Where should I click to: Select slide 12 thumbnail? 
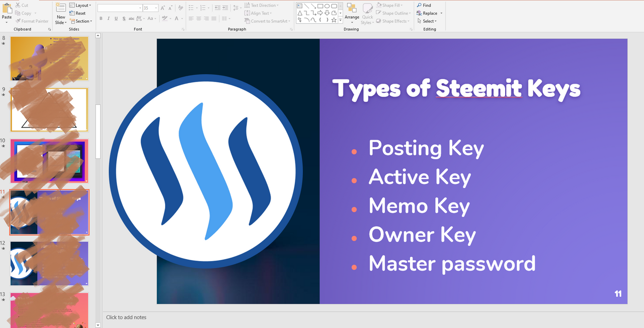[x=49, y=264]
